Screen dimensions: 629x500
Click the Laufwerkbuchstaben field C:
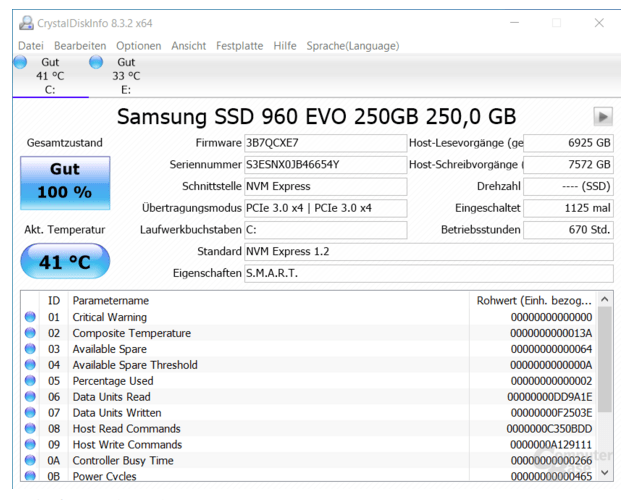(325, 230)
